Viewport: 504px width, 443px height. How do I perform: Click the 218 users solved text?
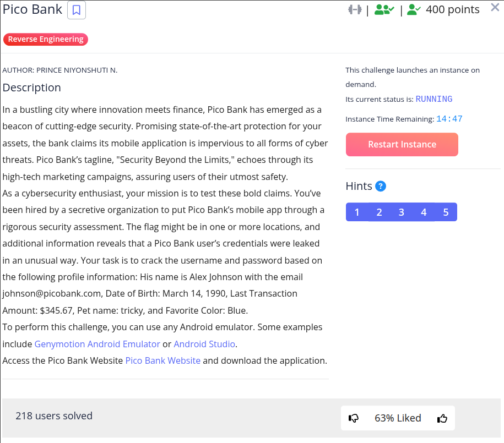(54, 416)
